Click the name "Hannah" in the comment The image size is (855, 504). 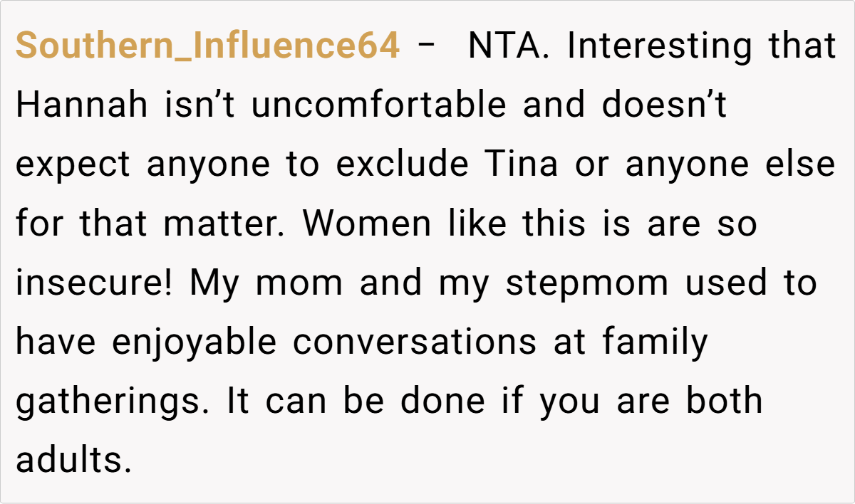(x=82, y=105)
